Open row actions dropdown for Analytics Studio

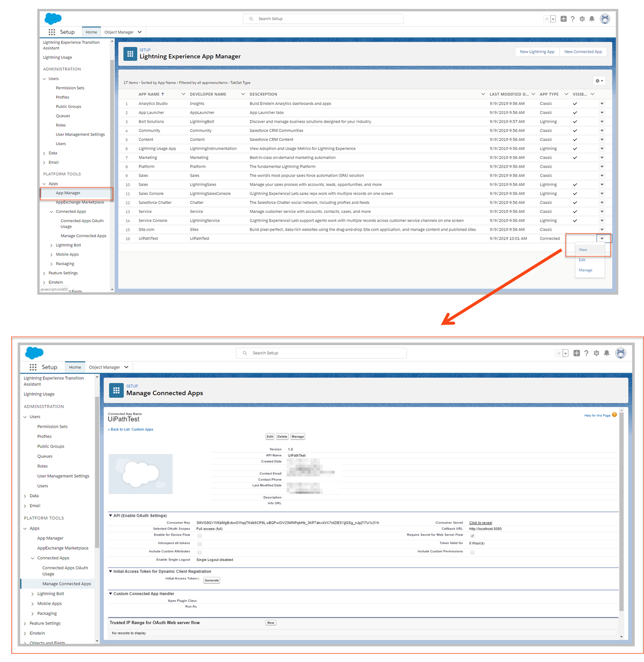point(602,103)
